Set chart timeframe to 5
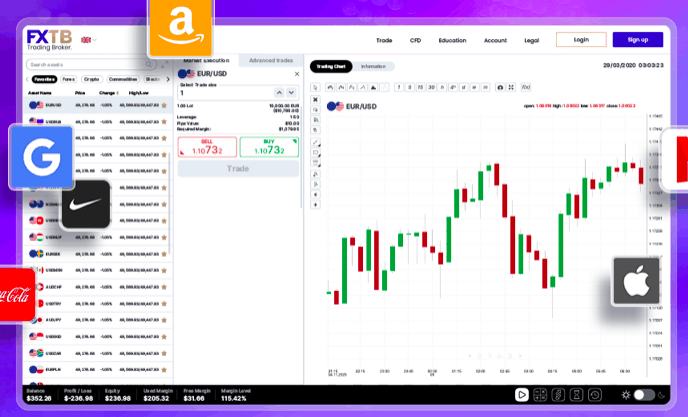This screenshot has height=417, width=688. pos(409,87)
